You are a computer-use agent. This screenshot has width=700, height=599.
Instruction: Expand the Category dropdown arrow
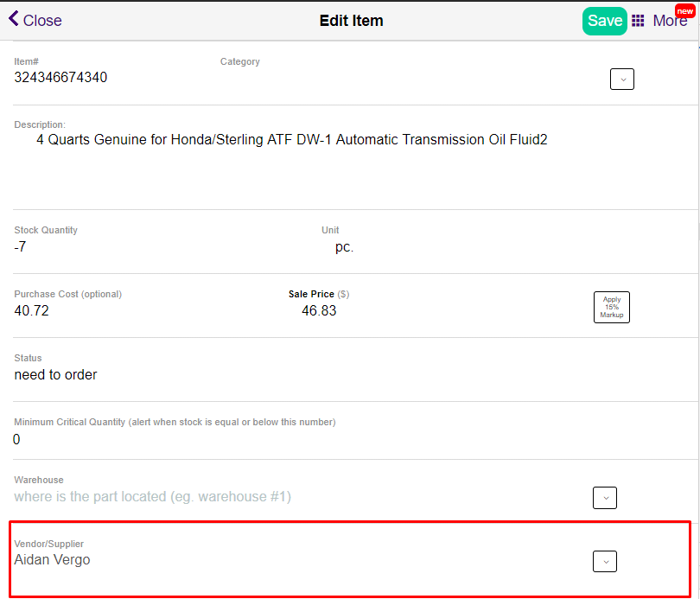[x=621, y=79]
